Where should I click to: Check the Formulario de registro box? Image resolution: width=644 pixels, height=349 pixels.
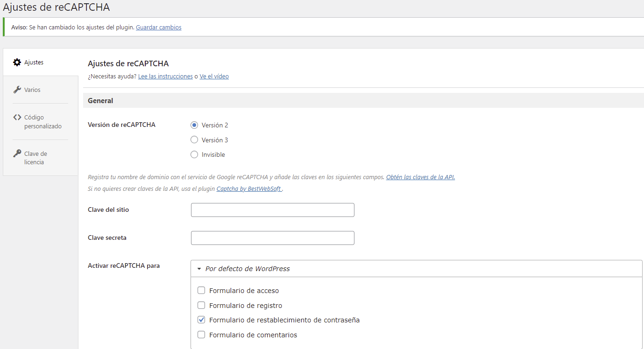click(201, 305)
